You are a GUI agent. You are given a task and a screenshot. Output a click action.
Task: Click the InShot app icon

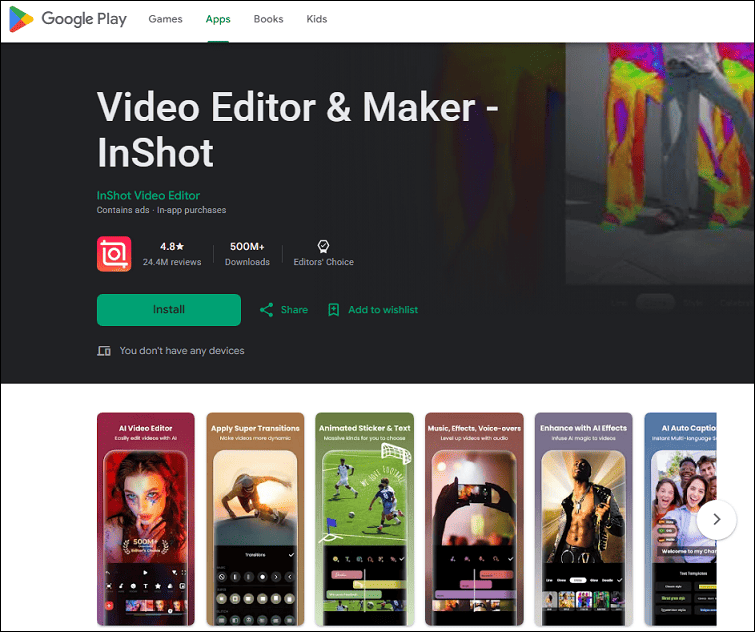(114, 254)
